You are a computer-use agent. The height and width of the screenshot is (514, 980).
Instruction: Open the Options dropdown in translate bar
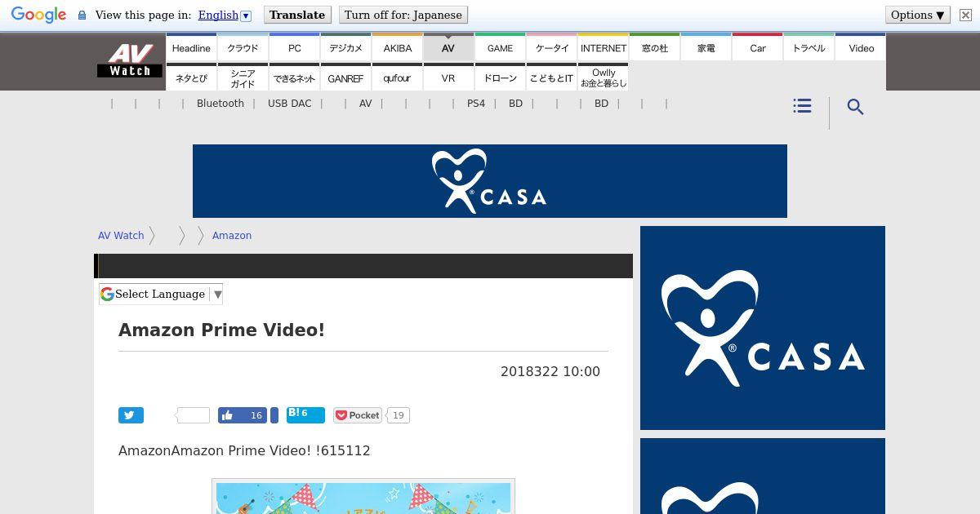(x=918, y=15)
